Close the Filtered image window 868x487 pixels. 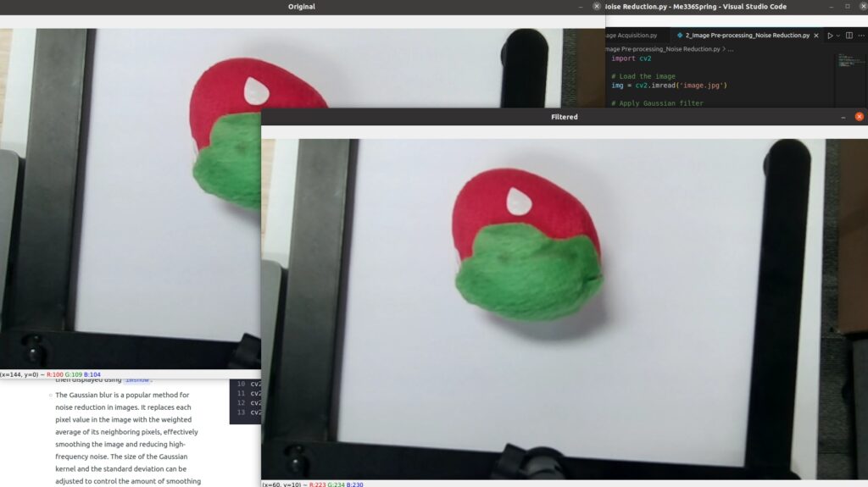click(x=860, y=117)
